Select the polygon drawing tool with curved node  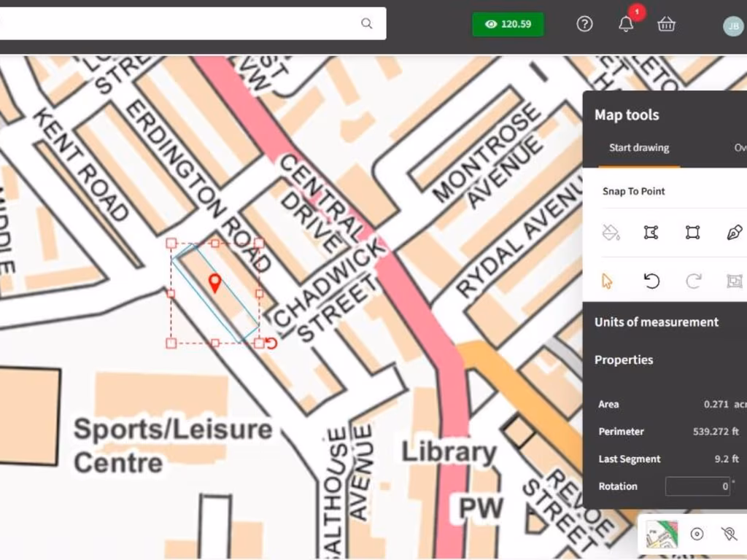[651, 233]
